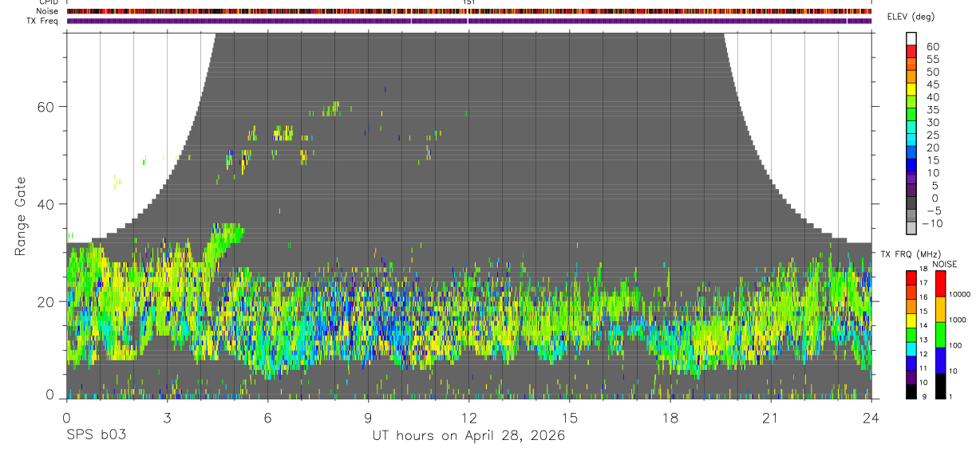Image resolution: width=980 pixels, height=452 pixels.
Task: Click the Range Gate axis title
Action: point(20,218)
